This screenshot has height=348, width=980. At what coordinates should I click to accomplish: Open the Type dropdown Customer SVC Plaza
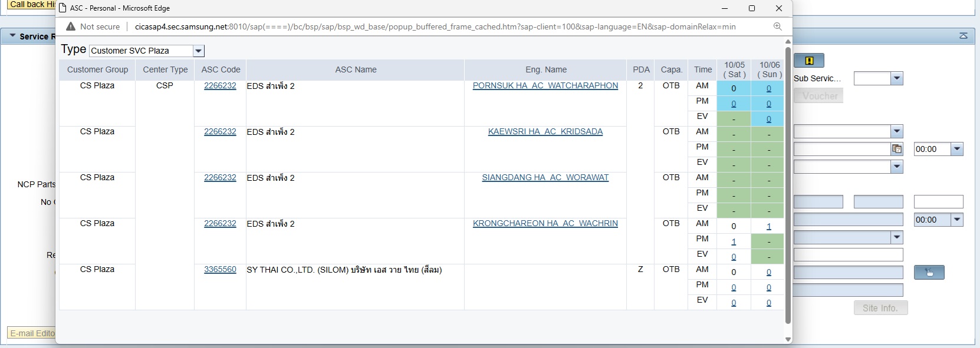[199, 51]
